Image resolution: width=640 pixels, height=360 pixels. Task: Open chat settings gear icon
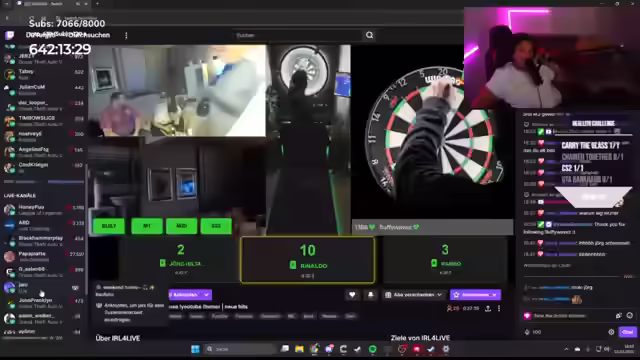pyautogui.click(x=611, y=332)
